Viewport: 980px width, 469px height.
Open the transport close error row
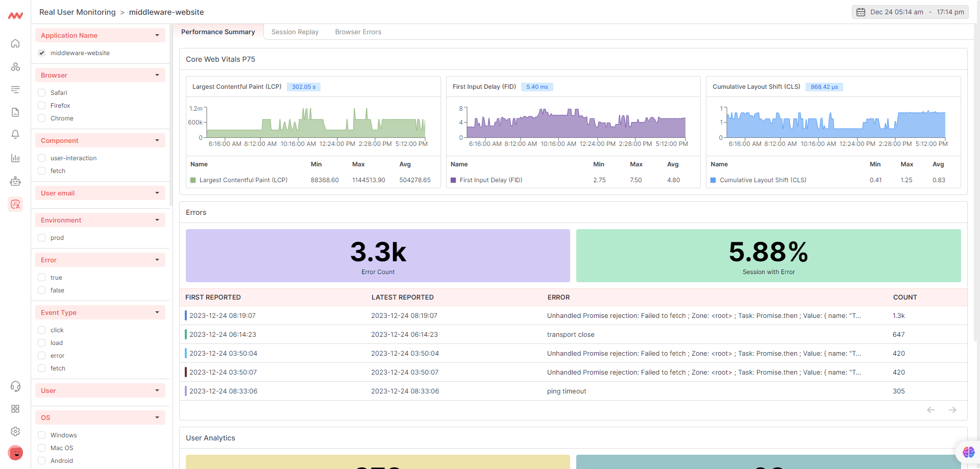[x=570, y=335]
